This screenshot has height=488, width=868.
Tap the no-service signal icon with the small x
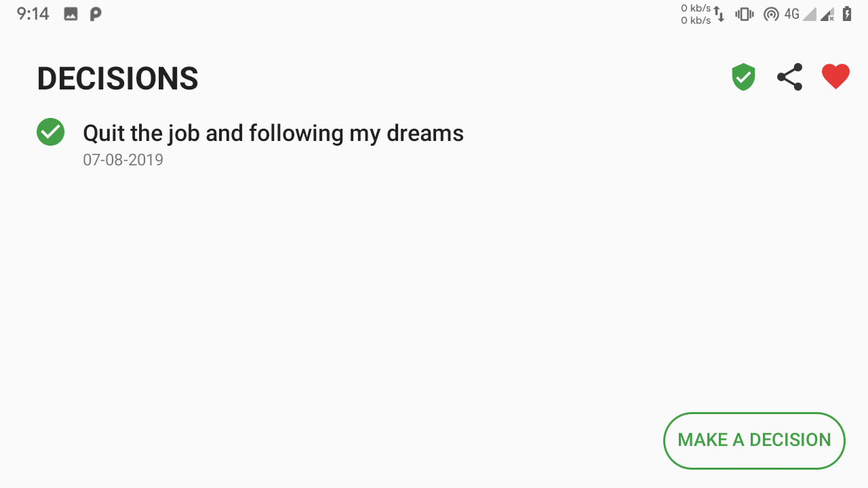pos(827,14)
